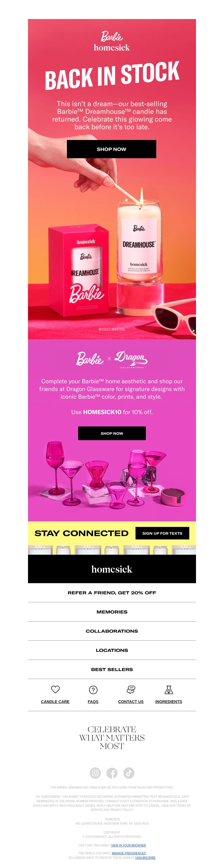Click the Dreamhouse candle product image
Image resolution: width=224 pixels, height=868 pixels.
[x=139, y=241]
